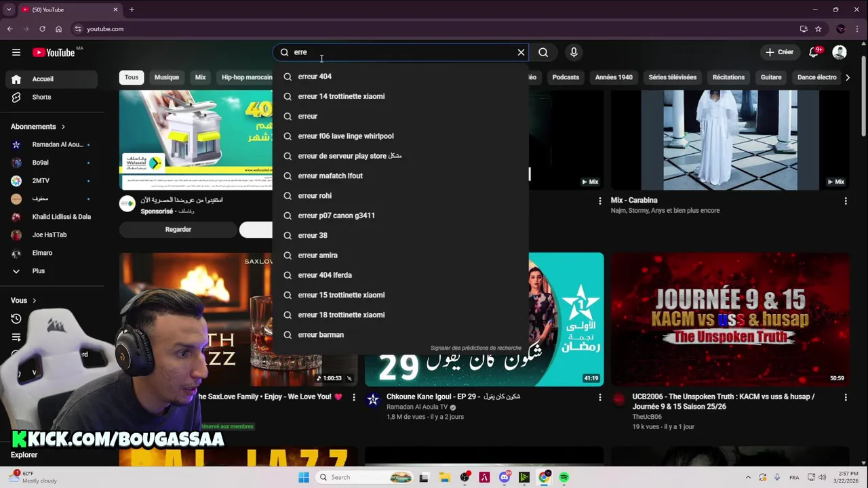
Task: Click the magnifier search button
Action: coord(543,52)
